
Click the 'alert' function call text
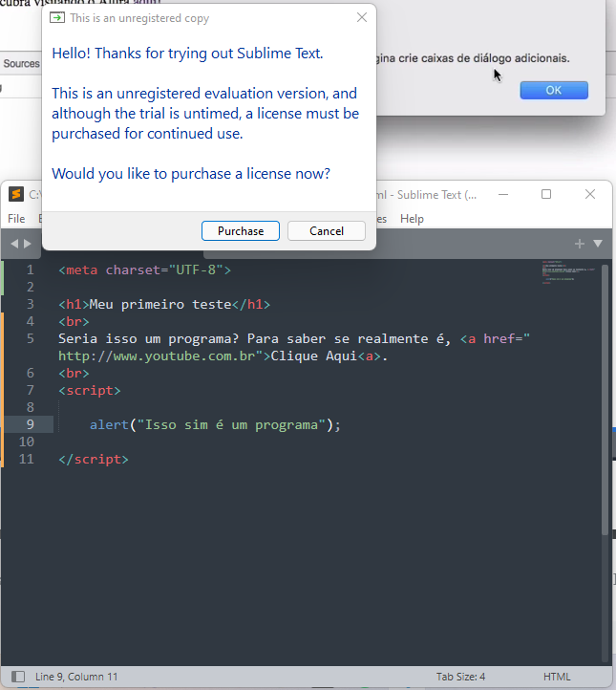tap(109, 424)
